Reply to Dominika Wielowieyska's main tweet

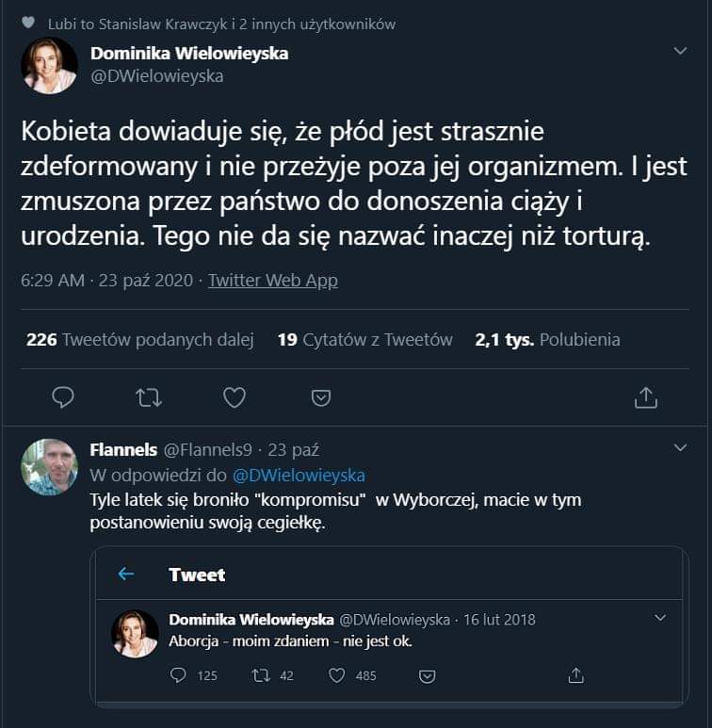[63, 397]
